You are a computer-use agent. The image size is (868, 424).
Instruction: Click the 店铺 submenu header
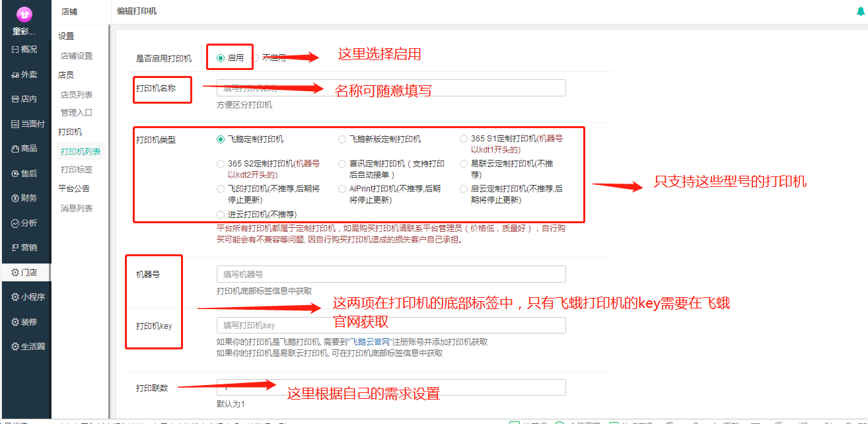click(x=69, y=11)
